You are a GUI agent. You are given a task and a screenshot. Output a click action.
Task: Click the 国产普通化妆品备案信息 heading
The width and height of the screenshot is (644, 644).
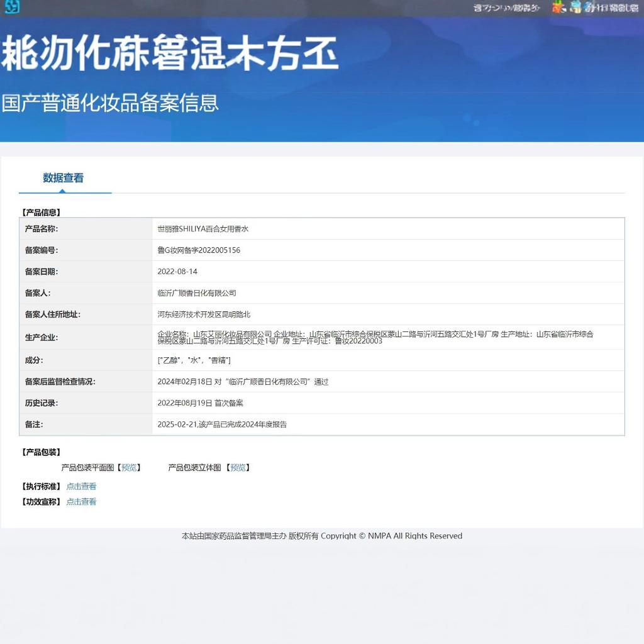109,103
